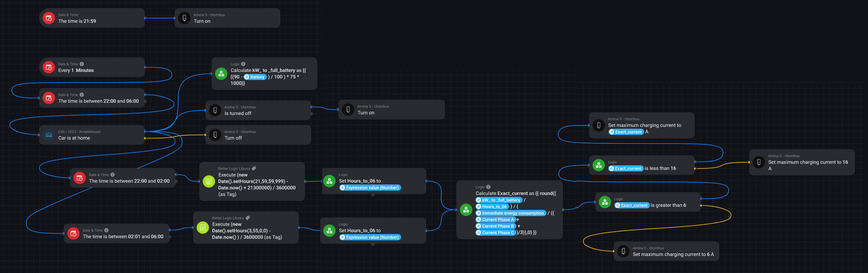Click the car icon on the 'Car is at home' card
The image size is (868, 273).
[49, 135]
